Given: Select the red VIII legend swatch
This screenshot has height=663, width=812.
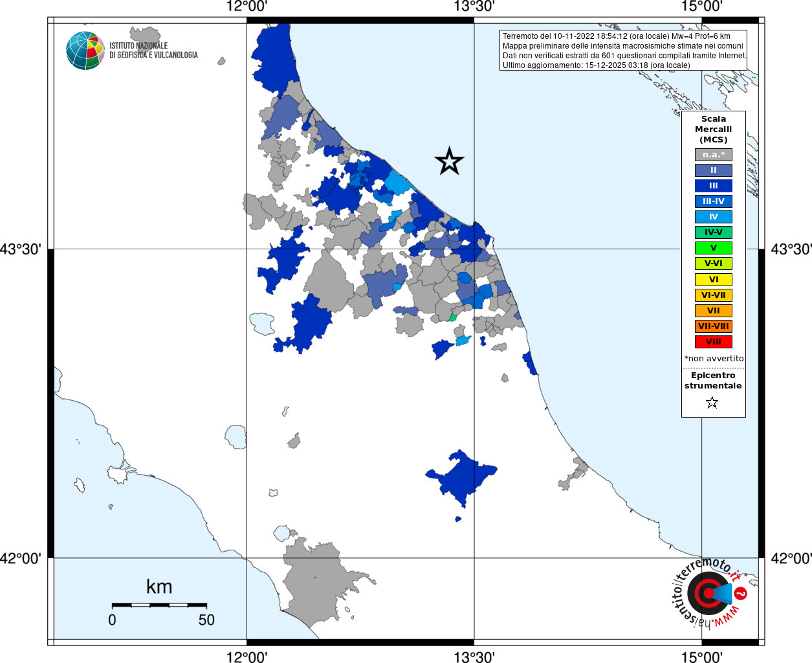Looking at the screenshot, I should tap(714, 342).
